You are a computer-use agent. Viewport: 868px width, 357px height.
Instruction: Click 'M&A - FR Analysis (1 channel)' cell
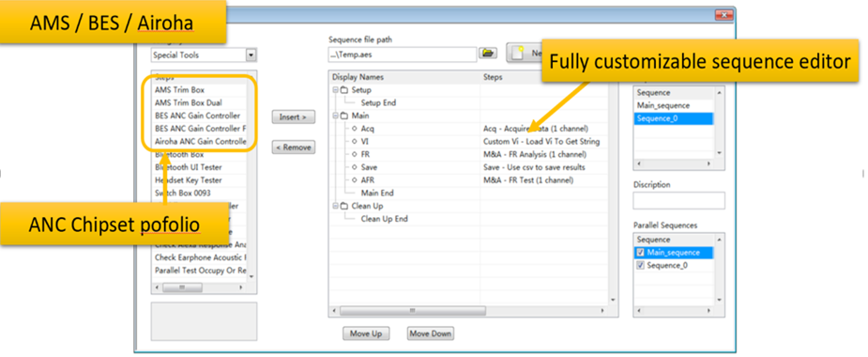pyautogui.click(x=535, y=155)
